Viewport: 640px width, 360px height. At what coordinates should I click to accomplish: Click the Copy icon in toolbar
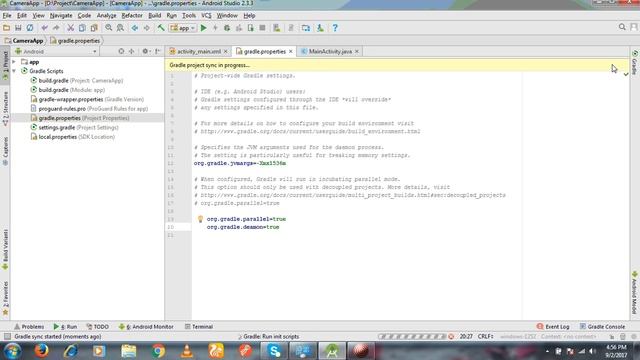(82, 28)
